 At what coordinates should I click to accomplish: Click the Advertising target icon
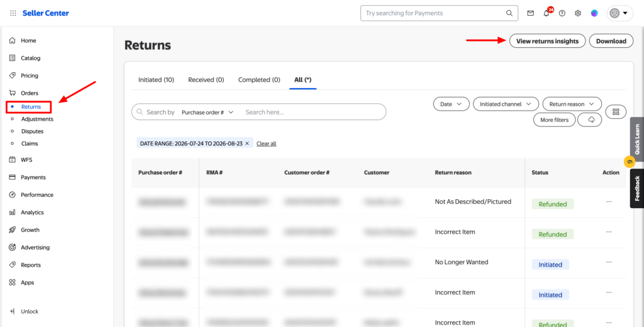pyautogui.click(x=13, y=247)
